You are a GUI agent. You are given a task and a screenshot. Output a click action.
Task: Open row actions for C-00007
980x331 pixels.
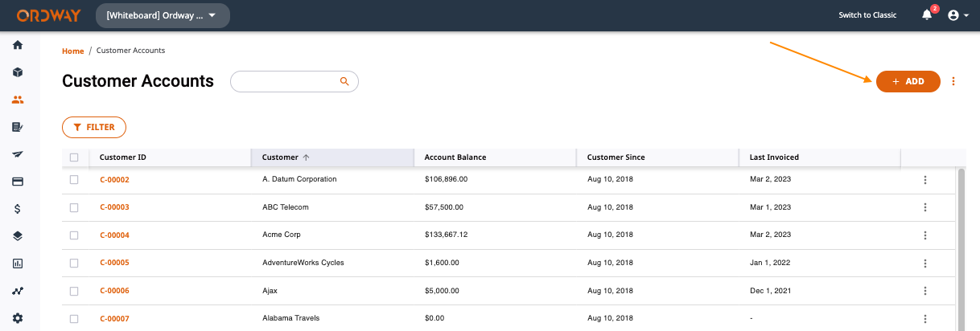(925, 318)
